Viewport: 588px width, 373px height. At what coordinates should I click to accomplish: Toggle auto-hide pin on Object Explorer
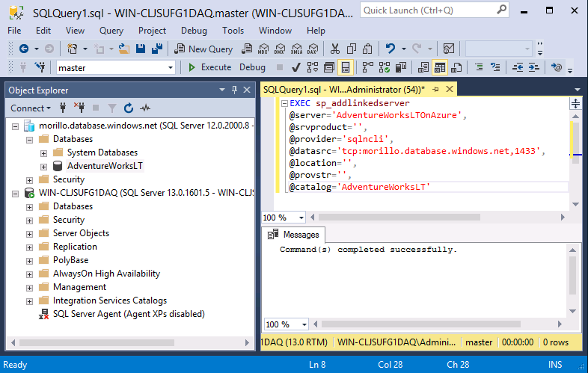234,90
